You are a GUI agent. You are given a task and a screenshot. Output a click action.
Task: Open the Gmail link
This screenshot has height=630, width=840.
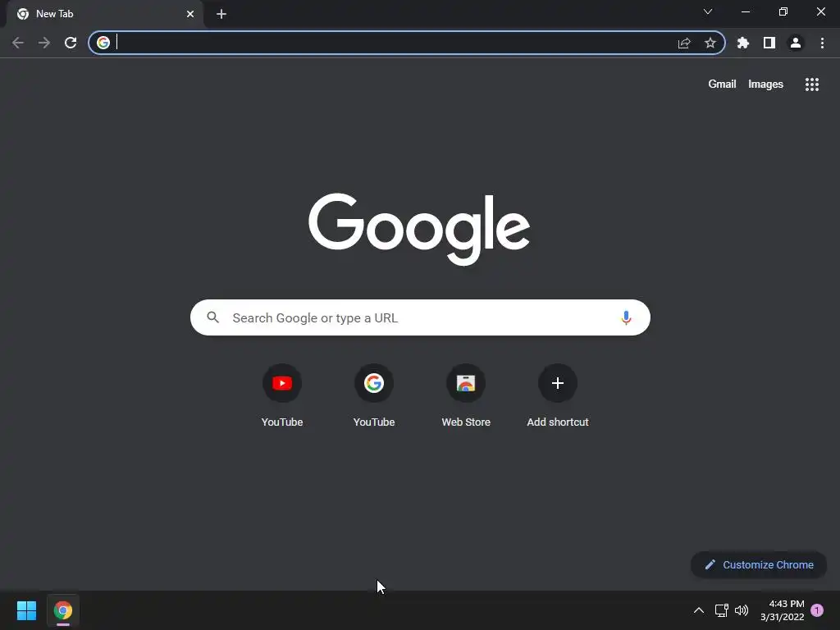722,84
